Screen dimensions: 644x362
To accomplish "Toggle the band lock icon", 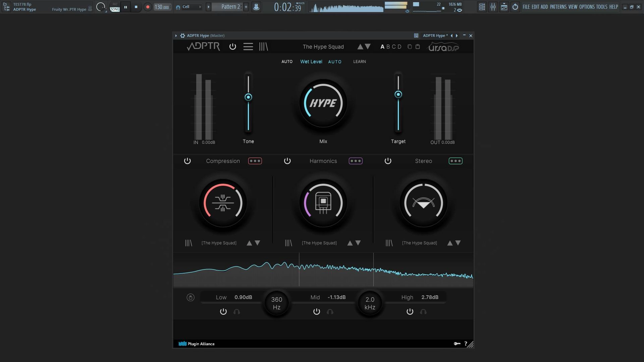I will pos(191,297).
